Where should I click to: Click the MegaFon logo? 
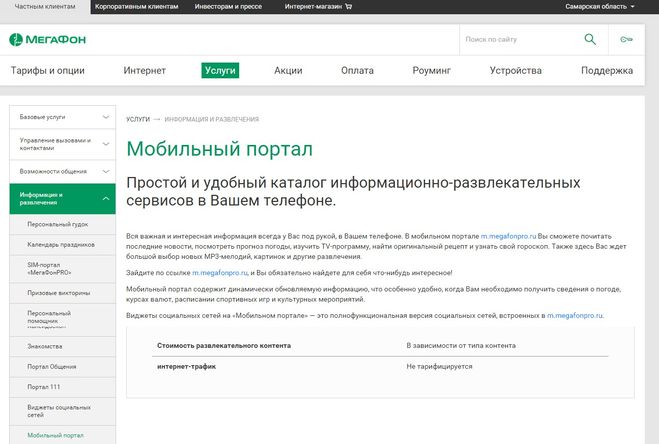click(x=47, y=40)
